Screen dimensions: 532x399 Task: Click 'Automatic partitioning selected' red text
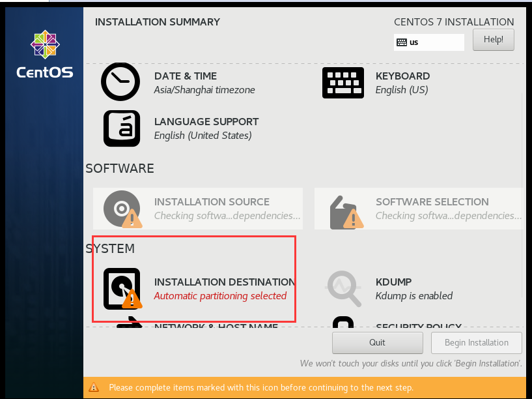coord(220,296)
